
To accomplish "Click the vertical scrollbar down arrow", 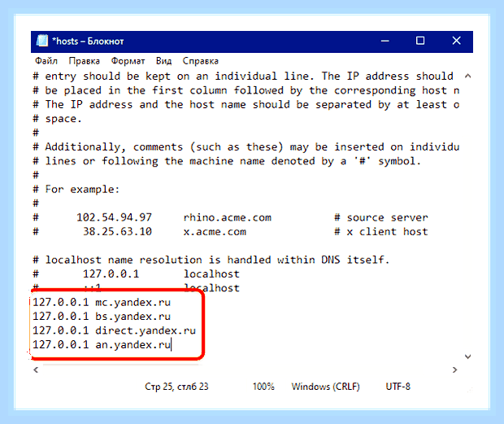I will point(468,356).
